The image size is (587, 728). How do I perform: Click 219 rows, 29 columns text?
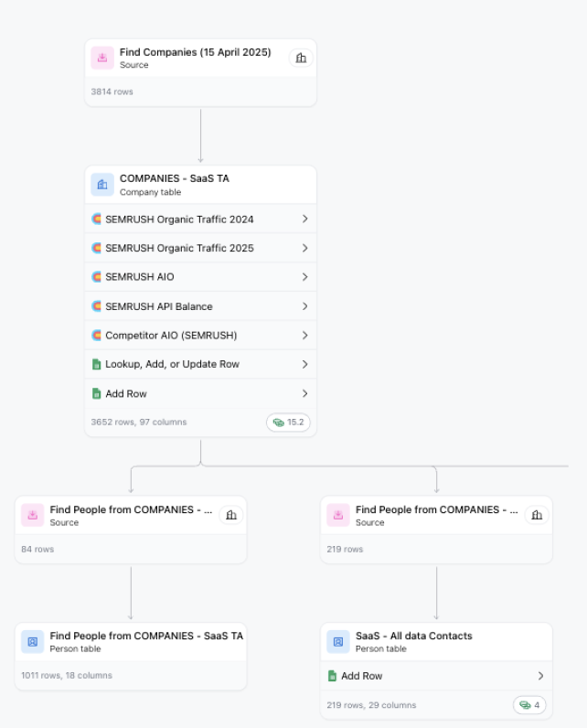point(372,705)
